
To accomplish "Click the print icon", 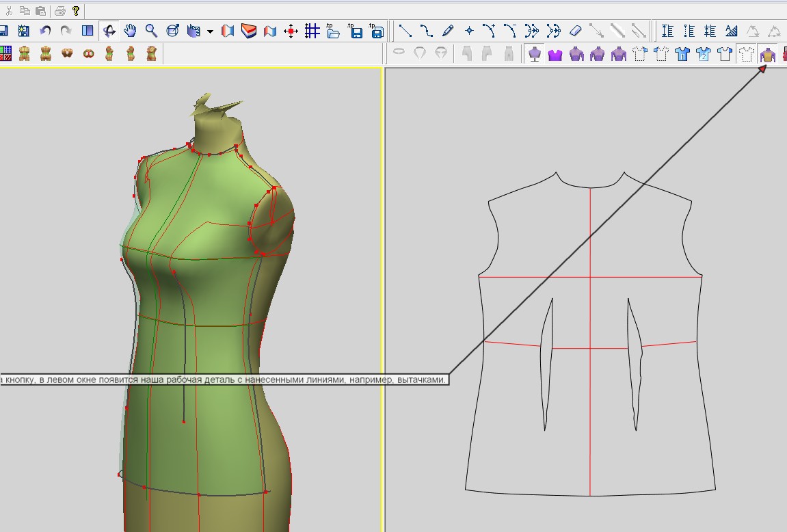I will (59, 10).
